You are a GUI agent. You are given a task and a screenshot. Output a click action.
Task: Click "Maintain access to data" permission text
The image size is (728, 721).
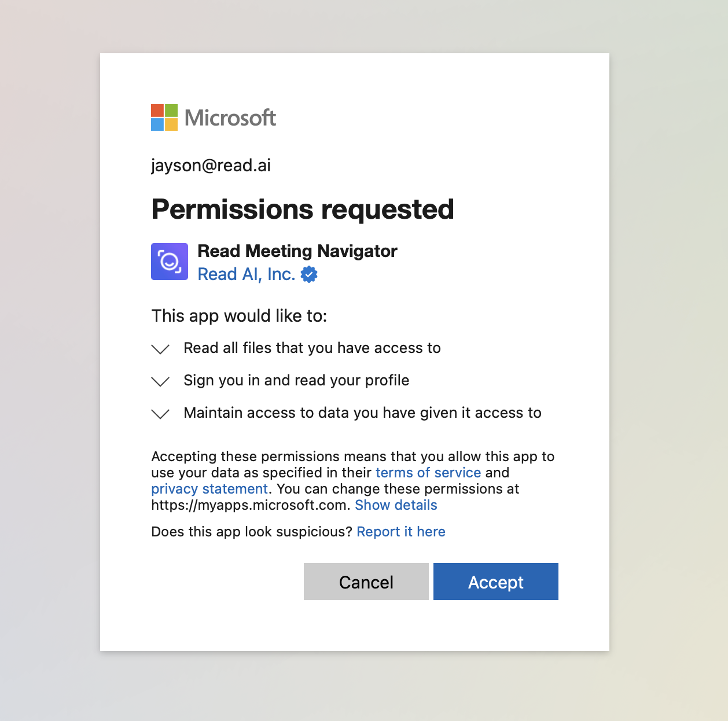click(362, 413)
